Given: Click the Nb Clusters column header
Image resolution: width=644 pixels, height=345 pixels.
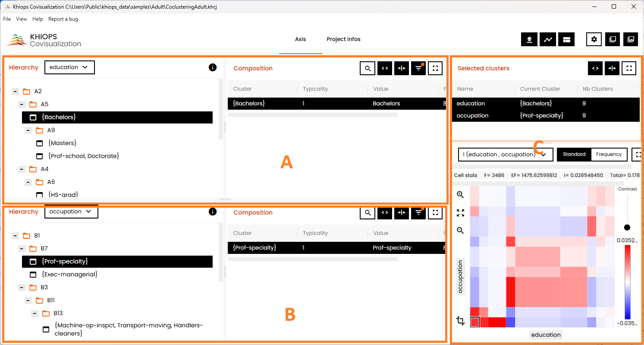Looking at the screenshot, I should [x=598, y=89].
